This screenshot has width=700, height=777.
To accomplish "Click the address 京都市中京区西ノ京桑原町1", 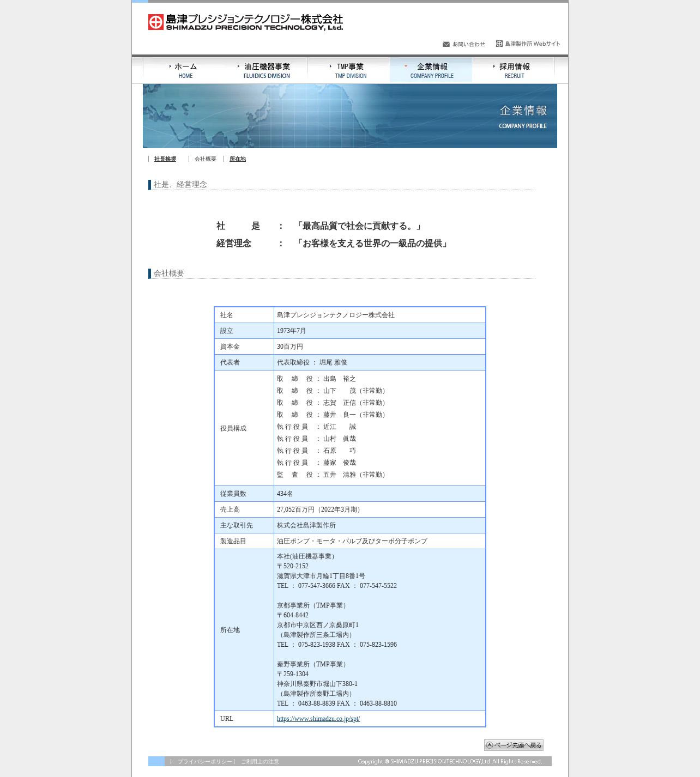I will pyautogui.click(x=318, y=625).
